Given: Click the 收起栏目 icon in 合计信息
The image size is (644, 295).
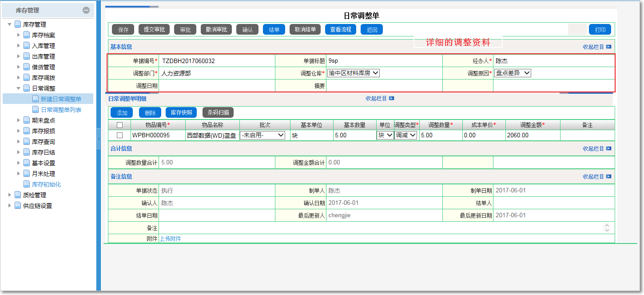Looking at the screenshot, I should (x=608, y=149).
